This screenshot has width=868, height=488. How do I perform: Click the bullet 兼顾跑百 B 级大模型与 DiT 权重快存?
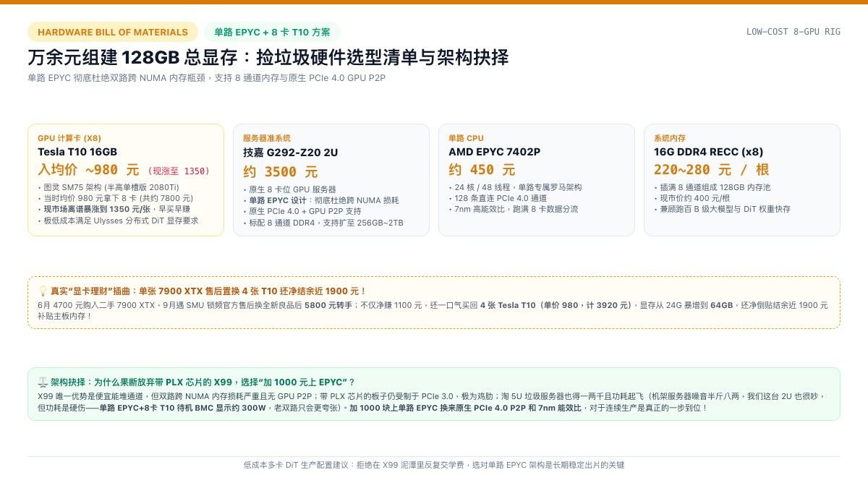[x=722, y=209]
